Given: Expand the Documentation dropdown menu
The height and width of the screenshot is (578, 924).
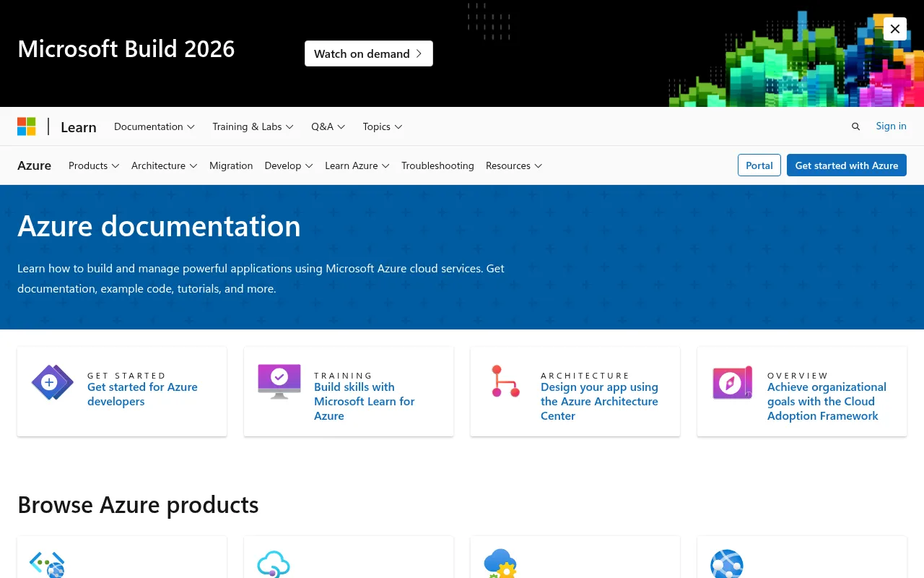Looking at the screenshot, I should point(154,126).
